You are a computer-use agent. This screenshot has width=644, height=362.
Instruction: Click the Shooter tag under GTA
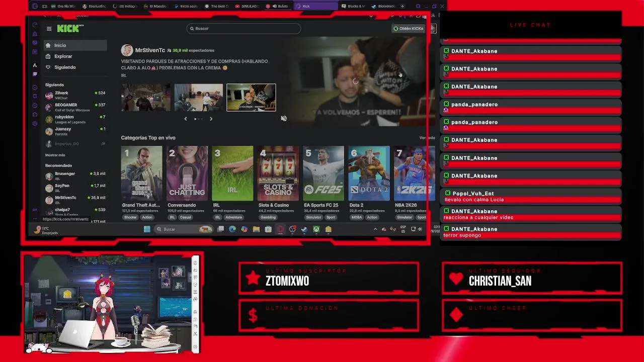[130, 217]
